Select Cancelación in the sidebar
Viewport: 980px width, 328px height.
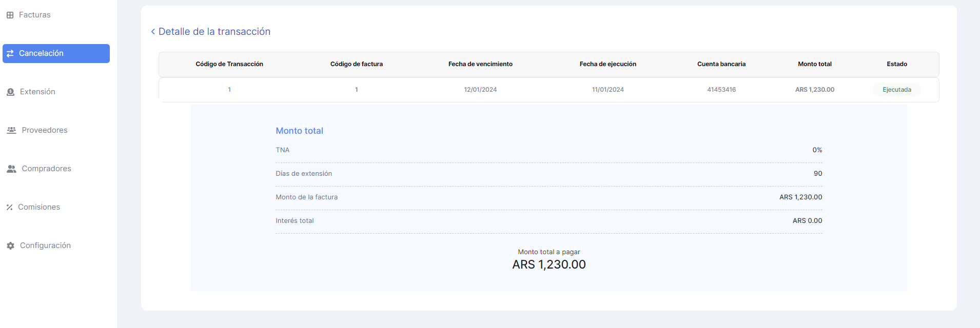point(41,53)
